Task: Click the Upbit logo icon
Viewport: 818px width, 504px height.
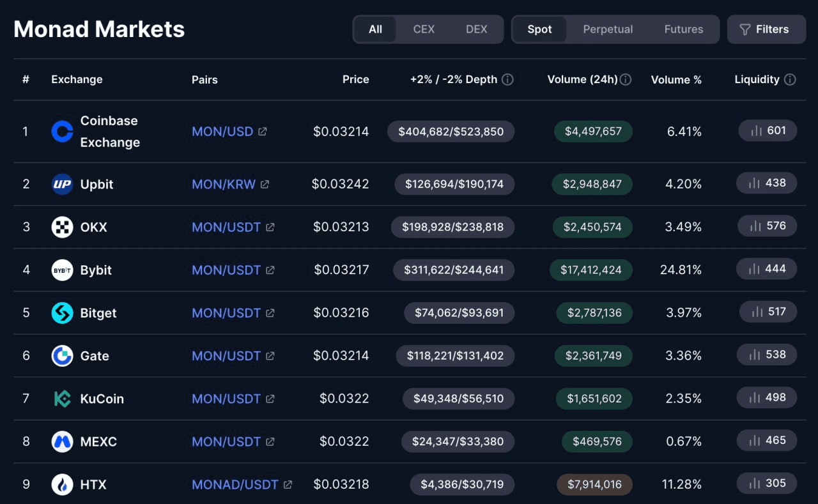Action: [x=62, y=184]
